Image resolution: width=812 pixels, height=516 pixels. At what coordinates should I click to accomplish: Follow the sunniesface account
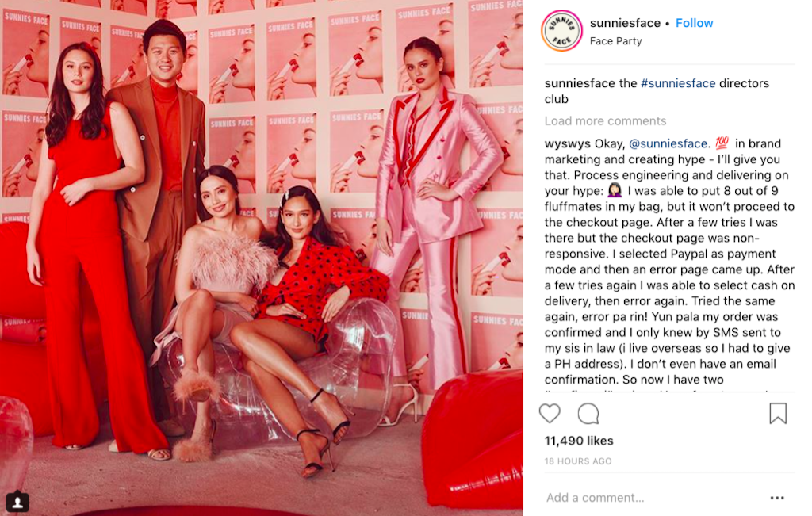[695, 23]
